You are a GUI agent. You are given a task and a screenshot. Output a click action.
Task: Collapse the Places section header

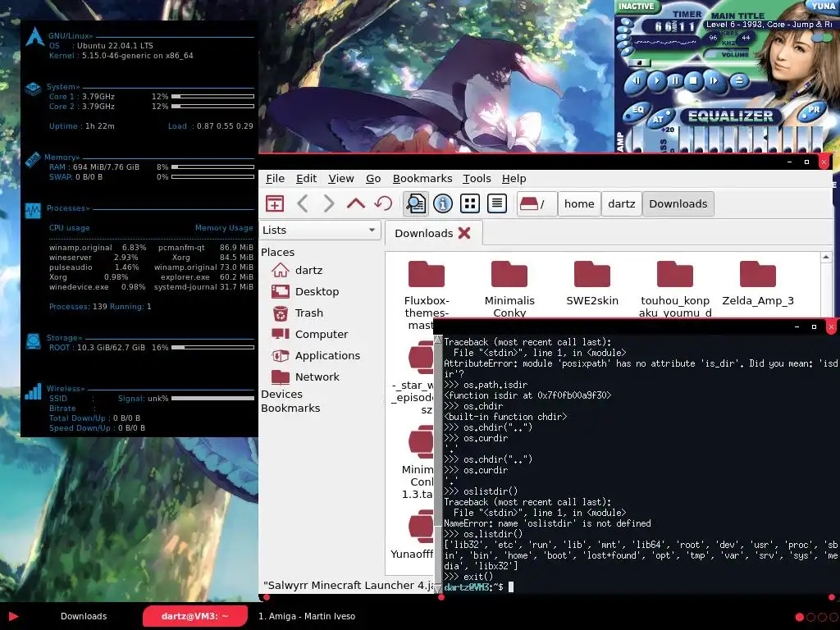(x=277, y=252)
